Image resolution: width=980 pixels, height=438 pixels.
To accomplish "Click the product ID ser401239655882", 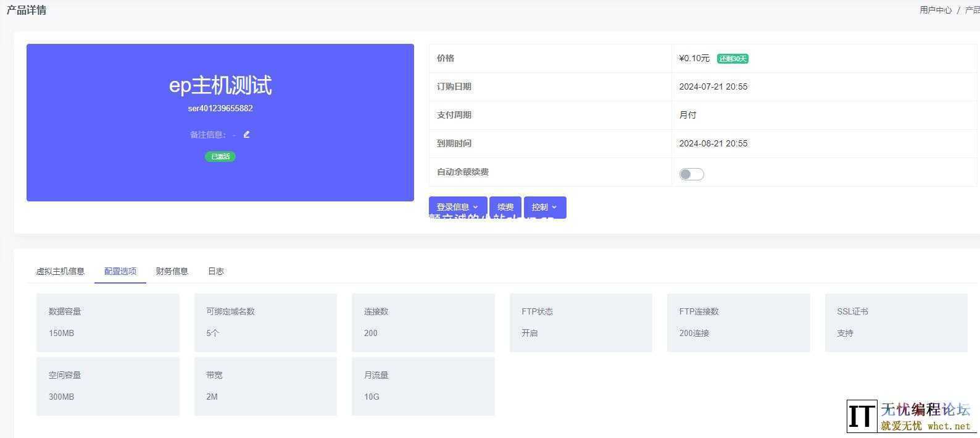I will click(220, 108).
